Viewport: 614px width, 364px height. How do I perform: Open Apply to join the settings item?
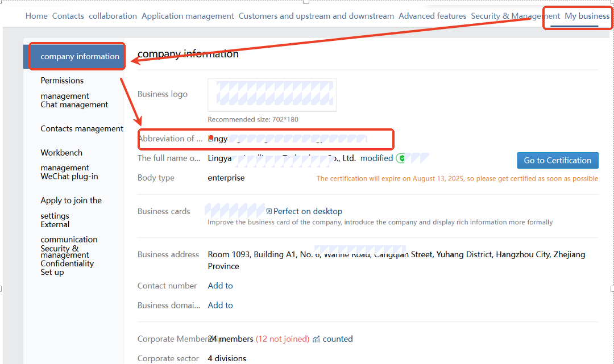(71, 208)
